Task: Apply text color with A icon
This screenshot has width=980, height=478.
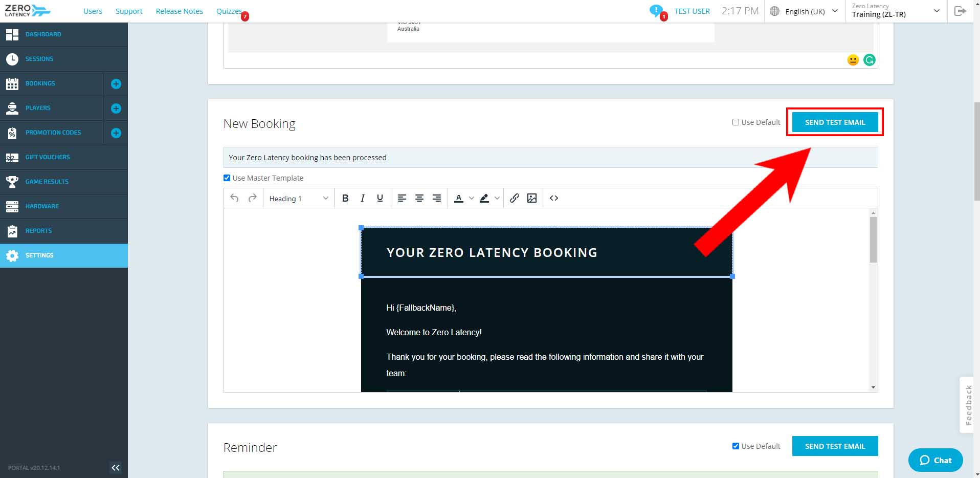Action: click(459, 198)
